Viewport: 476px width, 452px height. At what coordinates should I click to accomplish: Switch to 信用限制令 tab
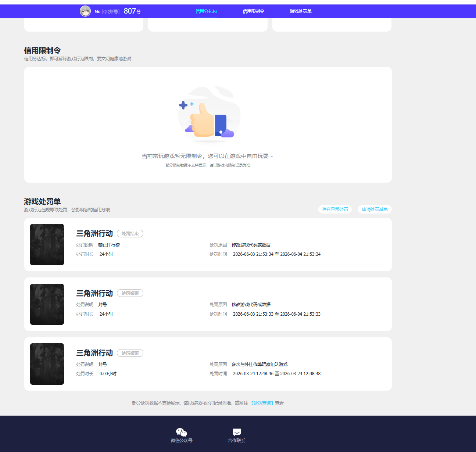tap(253, 11)
